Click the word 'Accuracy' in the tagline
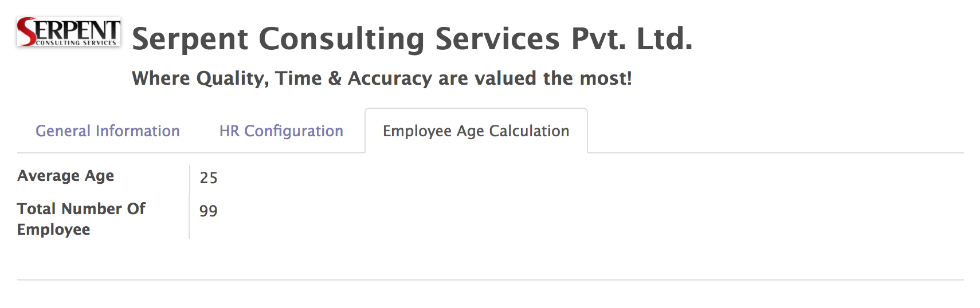 [390, 78]
